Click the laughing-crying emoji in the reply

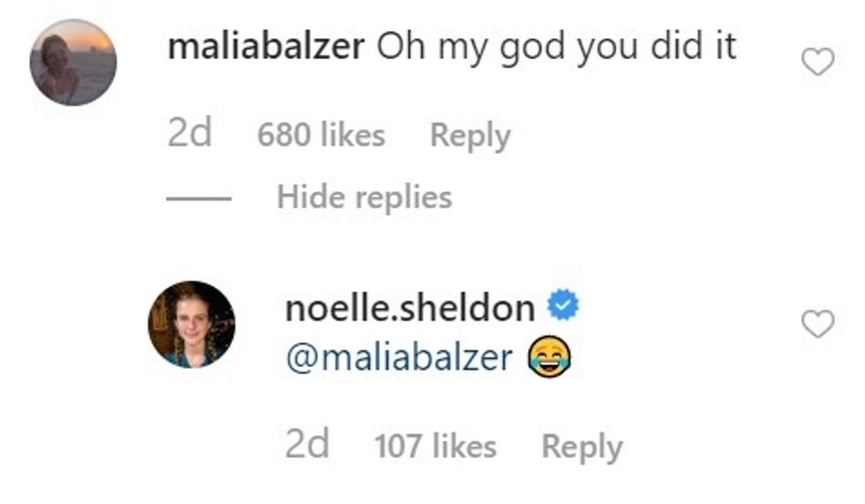[548, 357]
